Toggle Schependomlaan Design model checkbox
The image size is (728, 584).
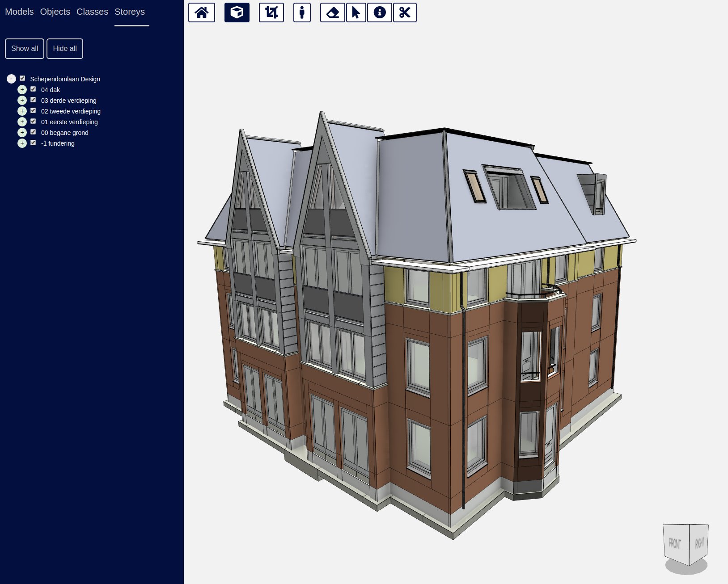(22, 79)
